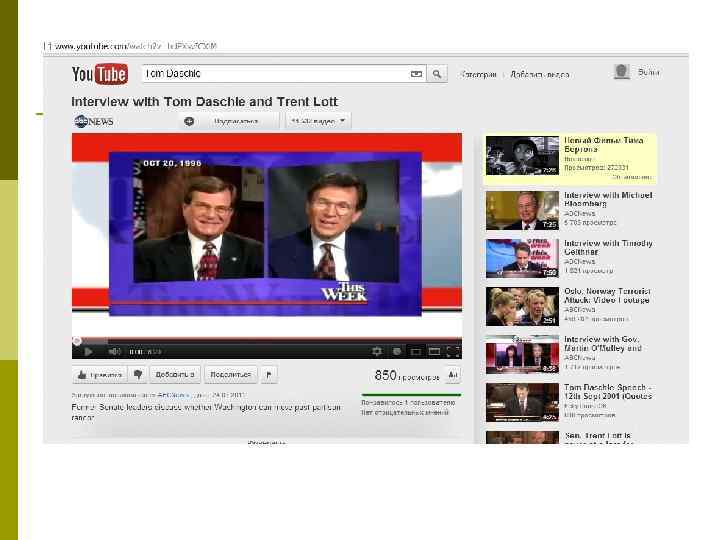Open Tom Daschle Speech 12th Sept 2001 thumbnail

tap(523, 402)
